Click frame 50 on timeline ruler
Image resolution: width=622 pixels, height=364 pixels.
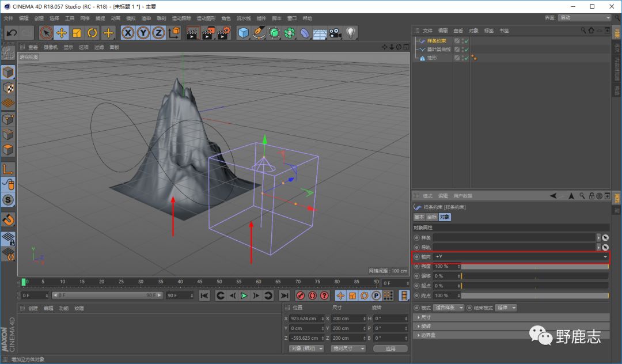[219, 282]
